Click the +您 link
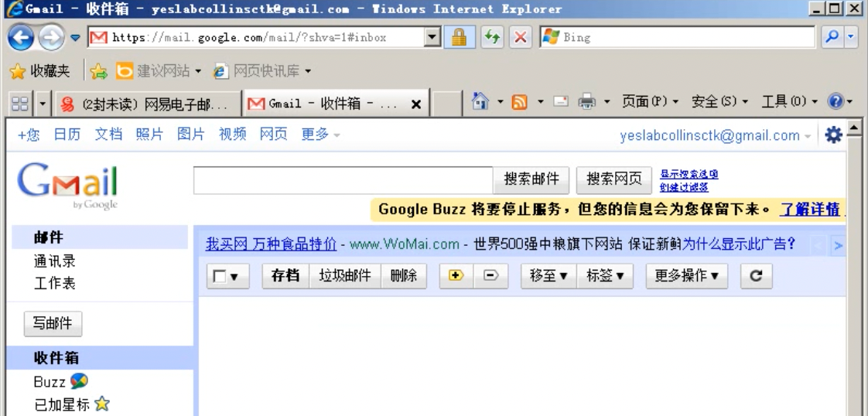Viewport: 868px width, 416px height. (29, 135)
